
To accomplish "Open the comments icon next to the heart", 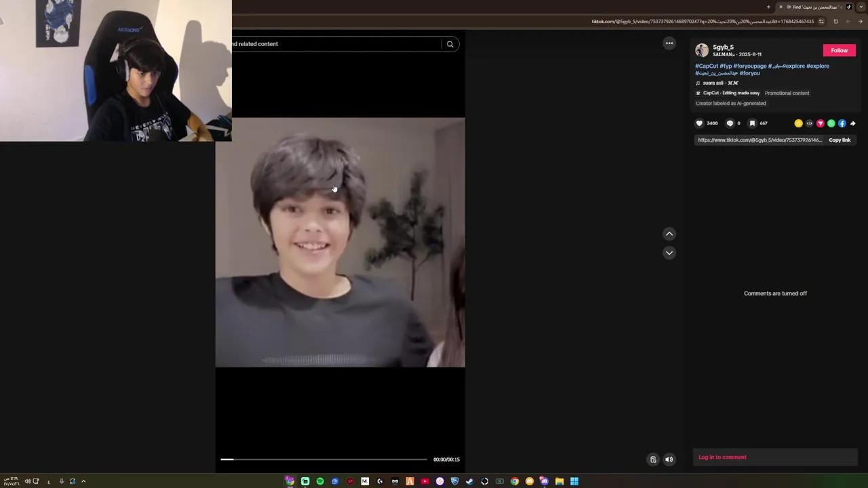I will coord(730,123).
